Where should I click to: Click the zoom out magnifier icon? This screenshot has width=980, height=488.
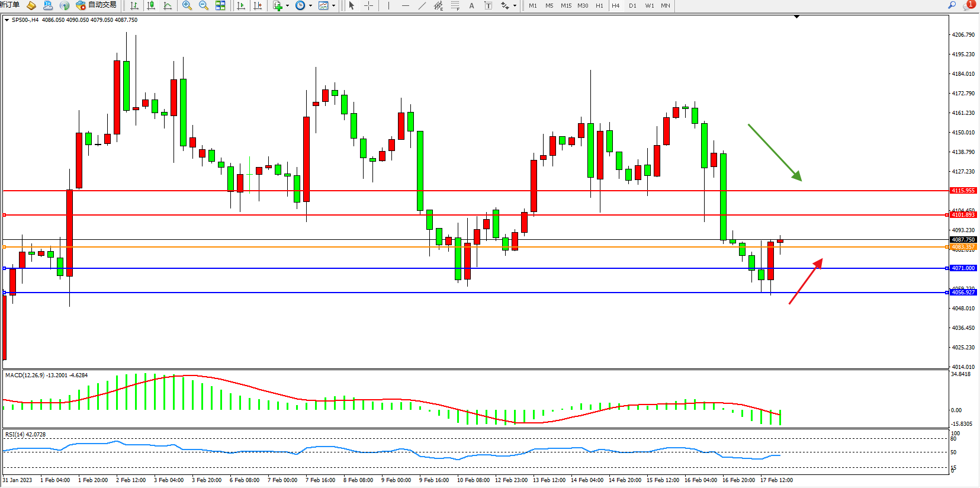(x=204, y=5)
